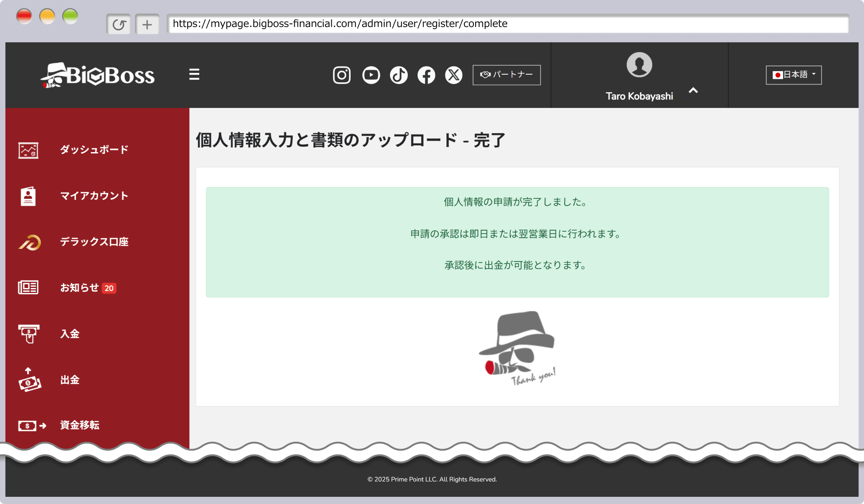The height and width of the screenshot is (504, 864).
Task: Select 資金移転 fund transfer menu item
Action: (80, 425)
